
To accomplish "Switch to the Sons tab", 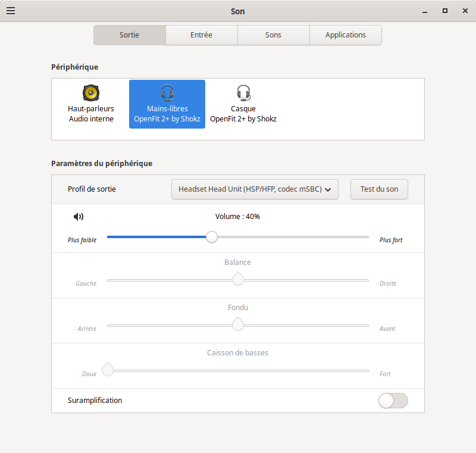I will [x=274, y=35].
